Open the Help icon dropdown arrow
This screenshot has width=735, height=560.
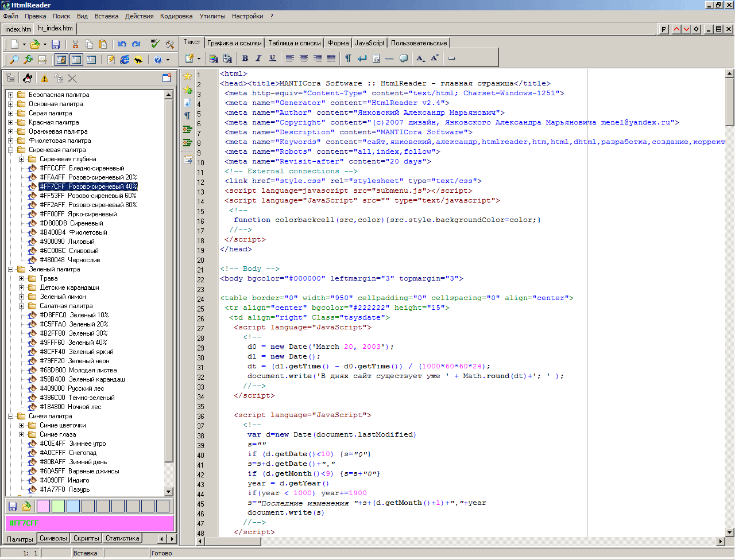click(168, 60)
